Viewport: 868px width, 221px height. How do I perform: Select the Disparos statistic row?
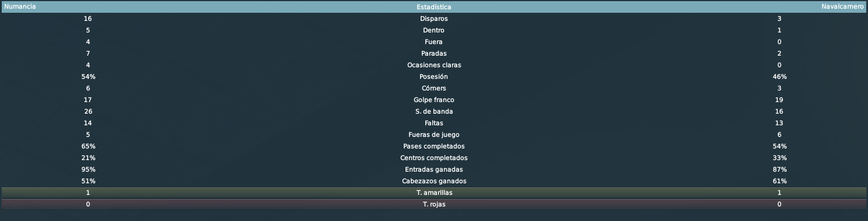click(x=434, y=19)
